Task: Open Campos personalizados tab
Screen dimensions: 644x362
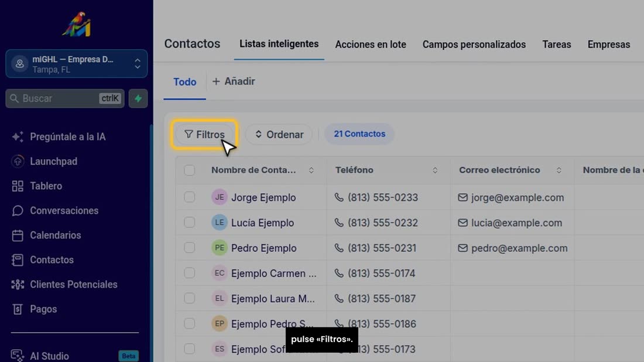Action: point(474,45)
